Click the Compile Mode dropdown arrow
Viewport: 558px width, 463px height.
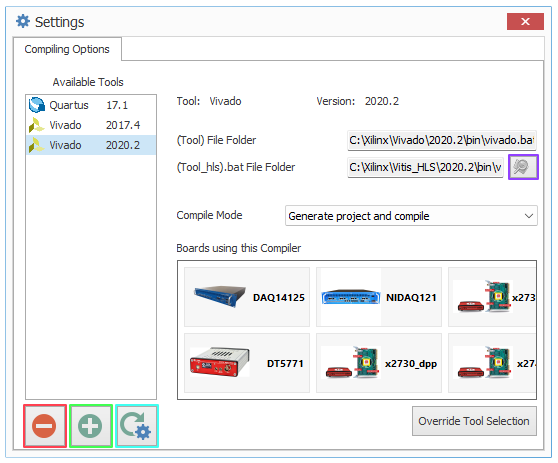point(529,216)
